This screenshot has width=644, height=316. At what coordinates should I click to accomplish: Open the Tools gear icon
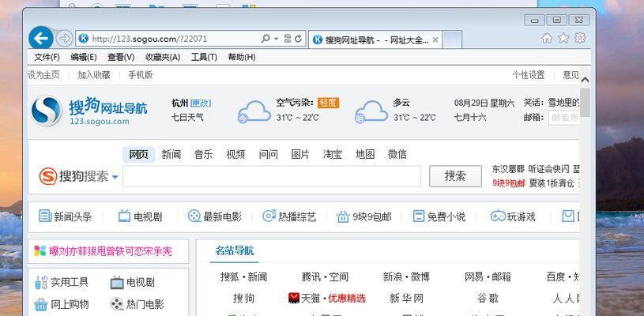tap(580, 38)
